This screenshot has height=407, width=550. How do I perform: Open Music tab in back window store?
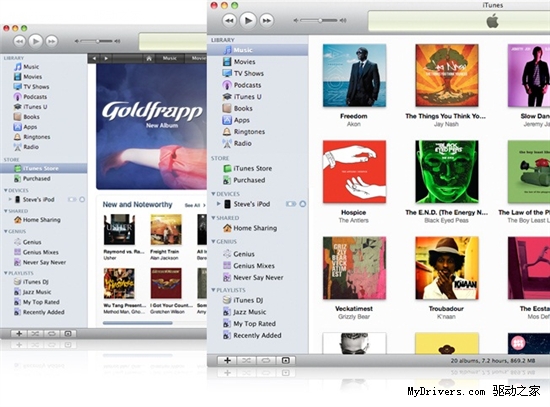tap(170, 58)
